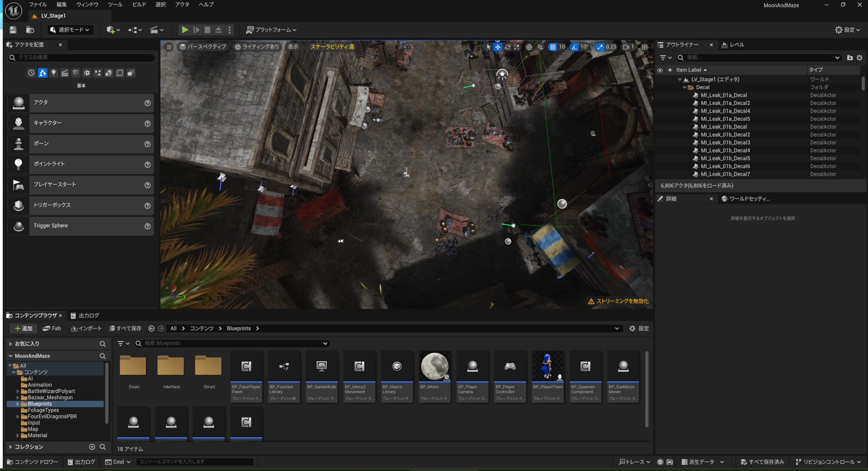
Task: Open the viewport hamburger options menu
Action: pos(169,47)
